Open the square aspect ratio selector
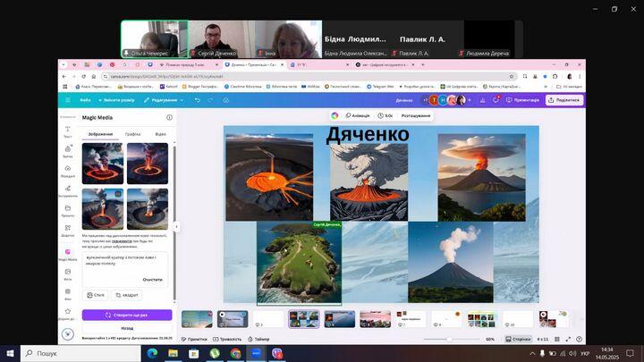This screenshot has height=362, width=644. (x=126, y=295)
